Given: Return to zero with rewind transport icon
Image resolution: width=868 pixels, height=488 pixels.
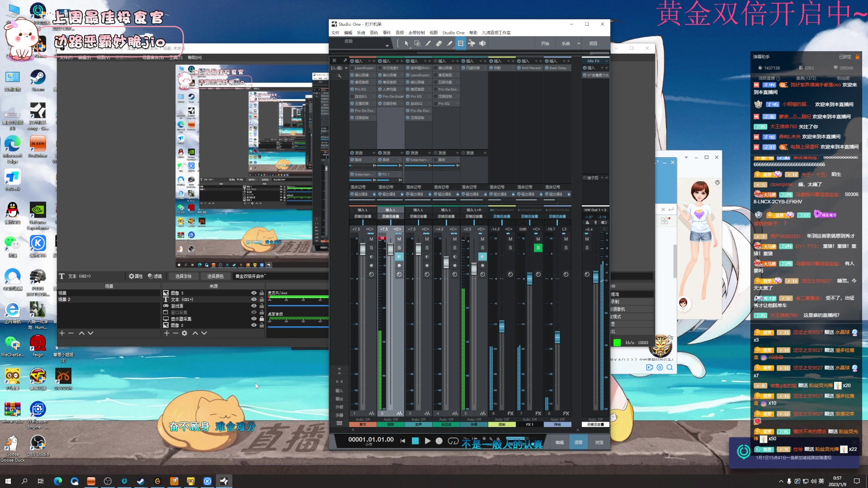Looking at the screenshot, I should pyautogui.click(x=402, y=441).
